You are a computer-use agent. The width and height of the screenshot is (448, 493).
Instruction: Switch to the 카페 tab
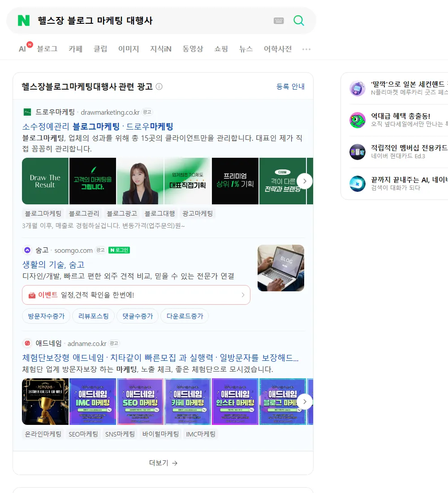75,49
